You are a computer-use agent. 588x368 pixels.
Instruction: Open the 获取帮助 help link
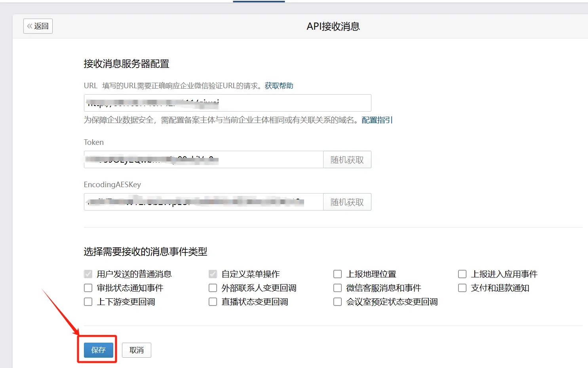(279, 86)
